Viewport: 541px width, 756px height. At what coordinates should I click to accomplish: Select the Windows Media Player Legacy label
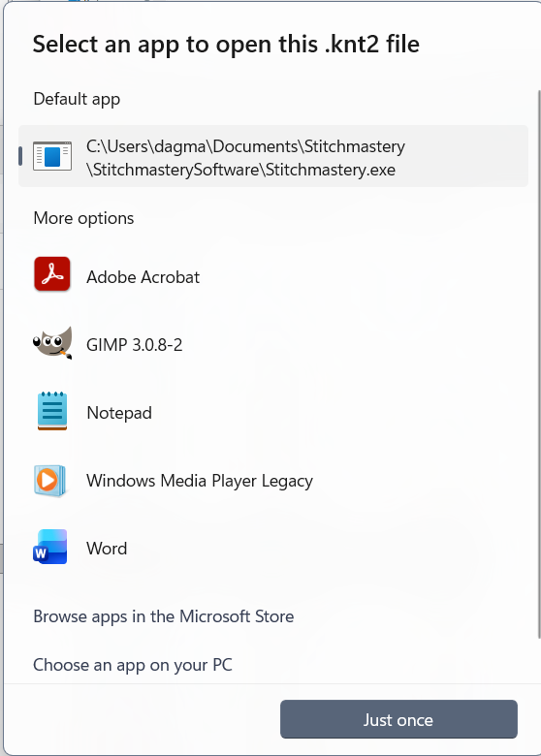coord(200,481)
